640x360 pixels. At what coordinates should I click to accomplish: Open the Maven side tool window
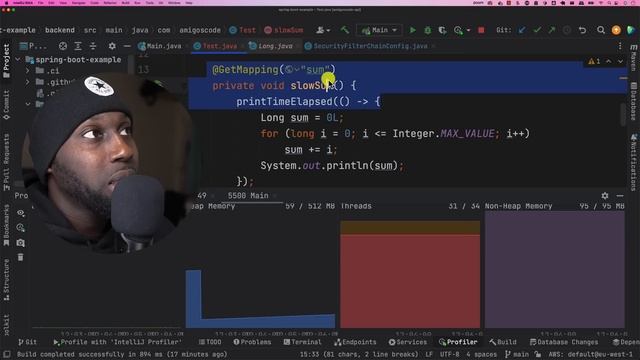pyautogui.click(x=633, y=58)
